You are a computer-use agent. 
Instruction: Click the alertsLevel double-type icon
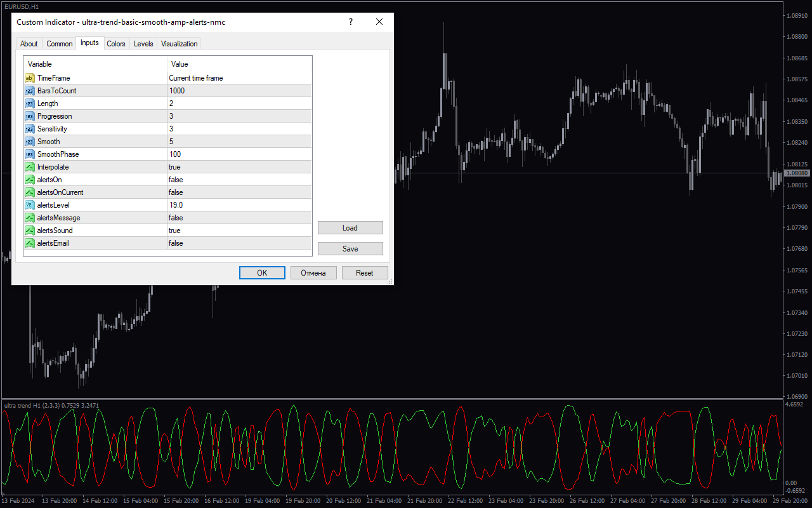(x=29, y=205)
